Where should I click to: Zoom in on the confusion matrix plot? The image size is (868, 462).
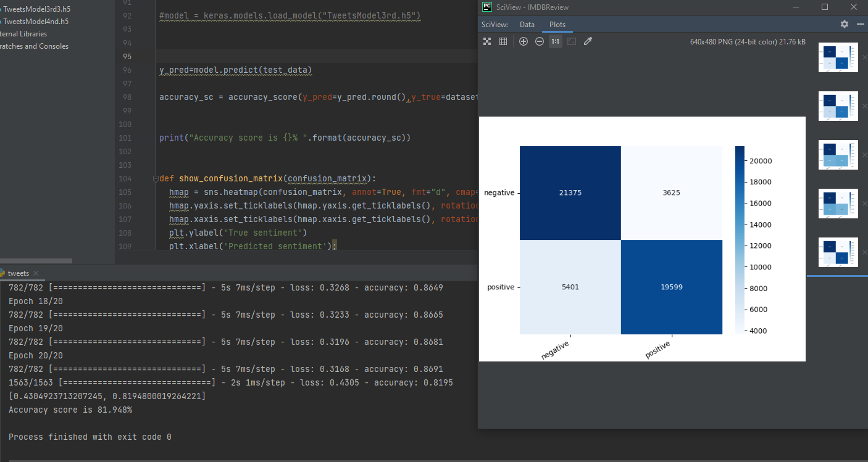[524, 41]
